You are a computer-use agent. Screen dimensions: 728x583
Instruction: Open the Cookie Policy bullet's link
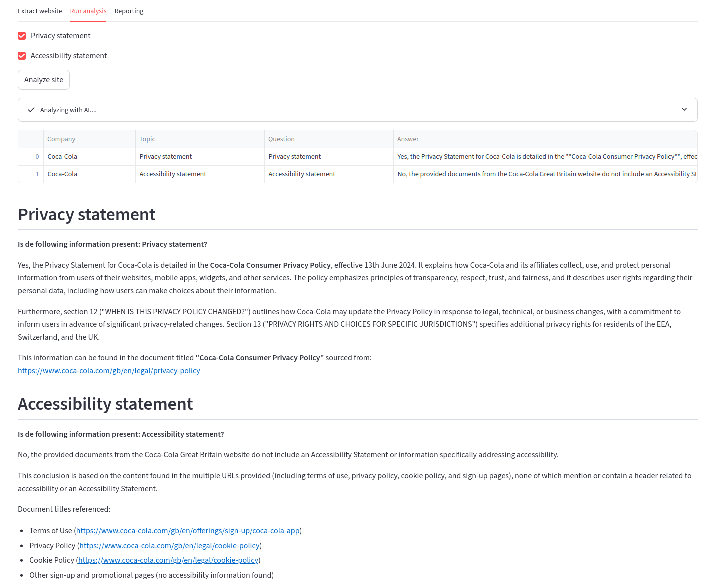tap(168, 560)
